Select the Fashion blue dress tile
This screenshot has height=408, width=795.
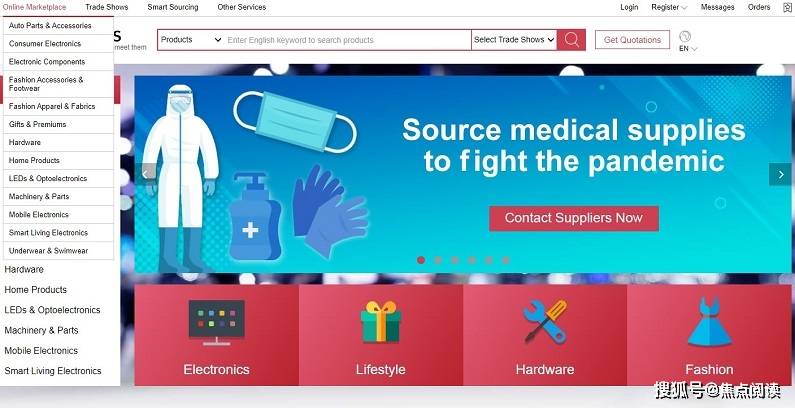[709, 335]
